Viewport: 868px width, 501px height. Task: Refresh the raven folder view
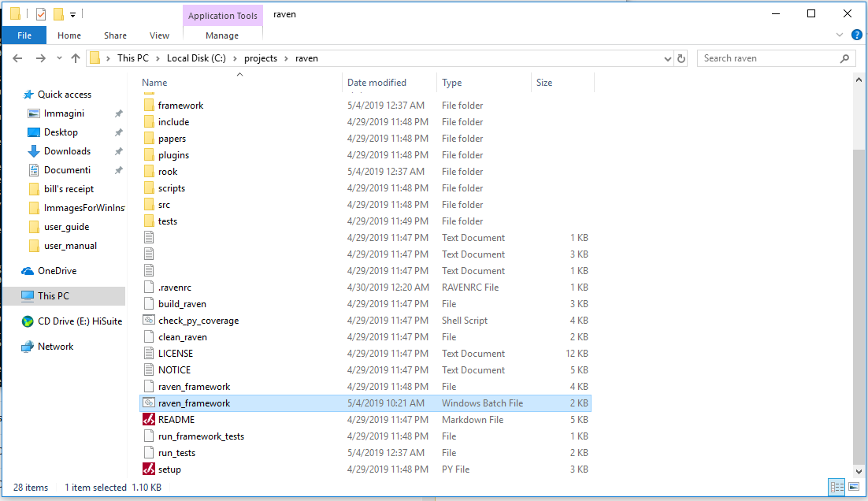pyautogui.click(x=681, y=58)
